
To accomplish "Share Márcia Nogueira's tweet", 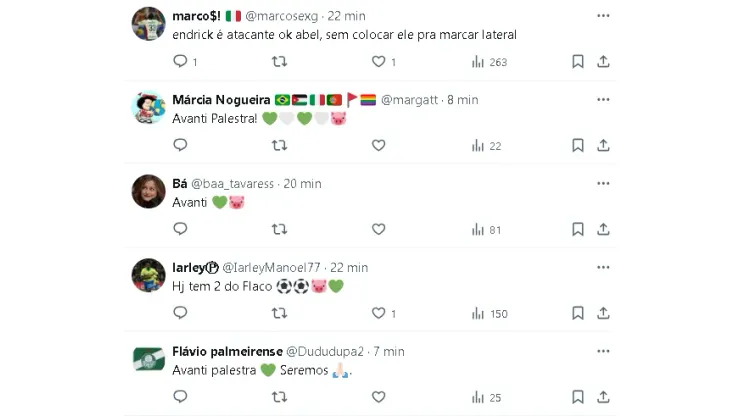I will coord(603,146).
